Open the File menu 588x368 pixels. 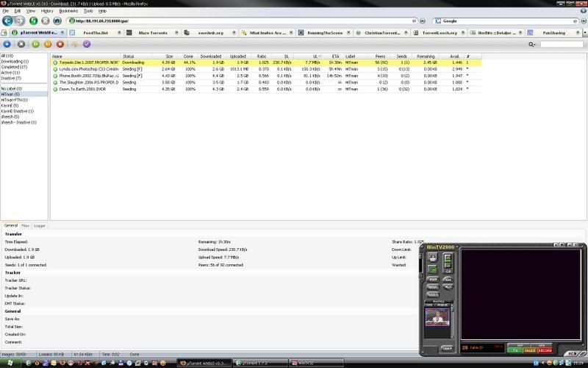click(6, 11)
